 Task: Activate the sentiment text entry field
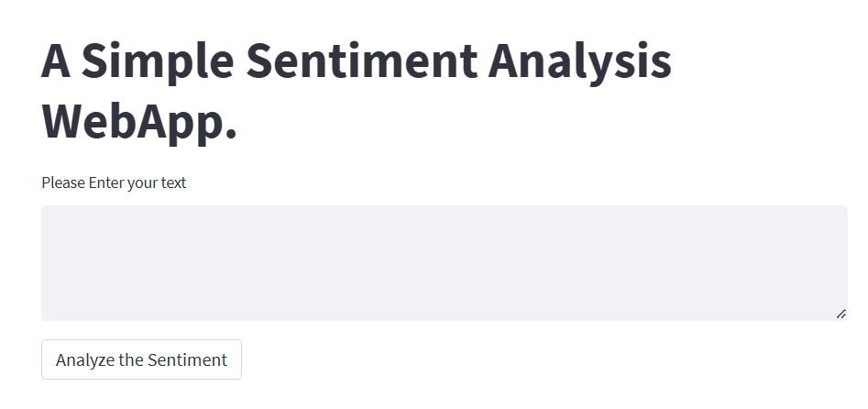pos(444,263)
